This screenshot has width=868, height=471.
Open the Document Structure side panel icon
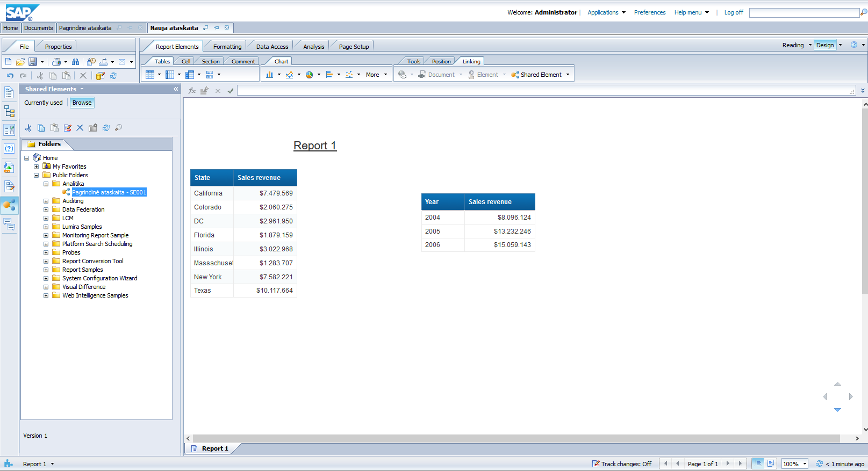point(9,112)
